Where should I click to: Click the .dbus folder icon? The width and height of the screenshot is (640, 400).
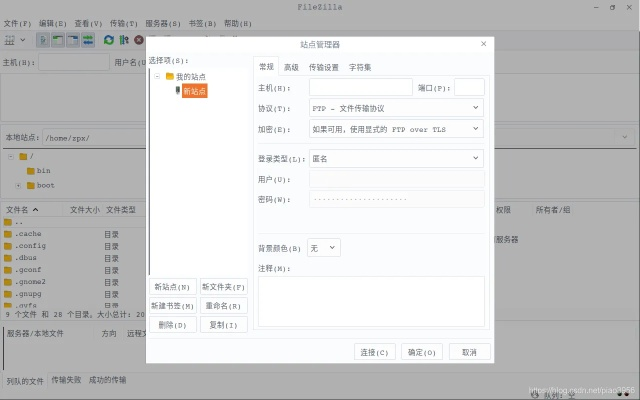pos(8,258)
